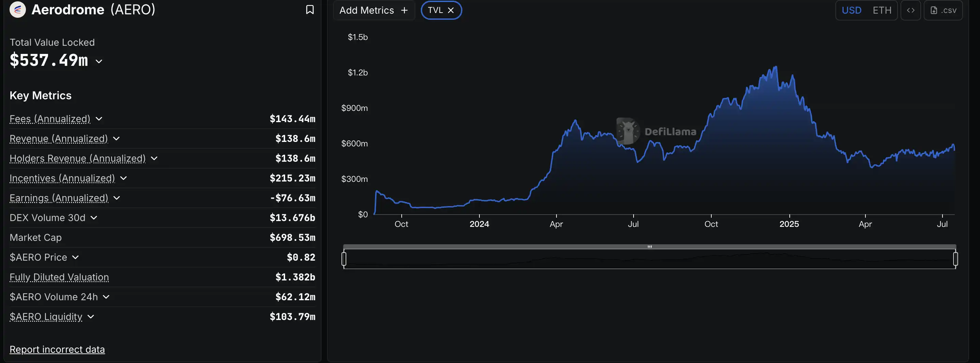The width and height of the screenshot is (980, 363).
Task: Open the embed chart code view
Action: [x=911, y=10]
